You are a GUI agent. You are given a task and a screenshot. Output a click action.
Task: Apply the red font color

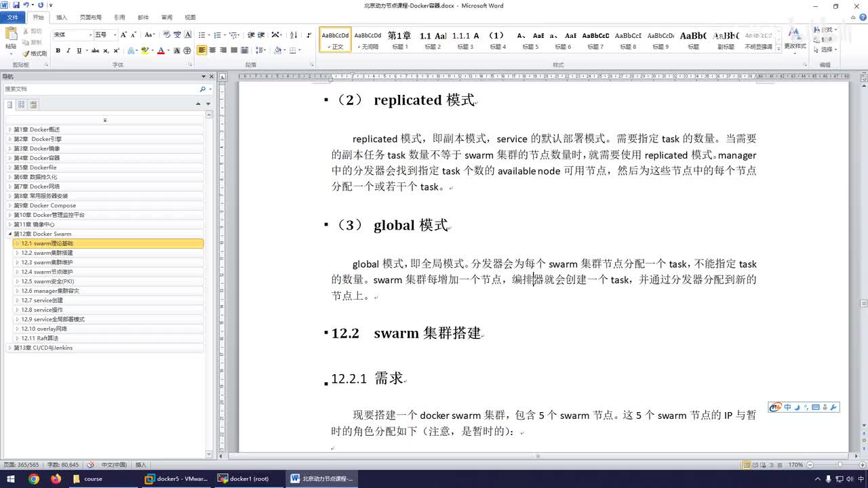click(161, 50)
